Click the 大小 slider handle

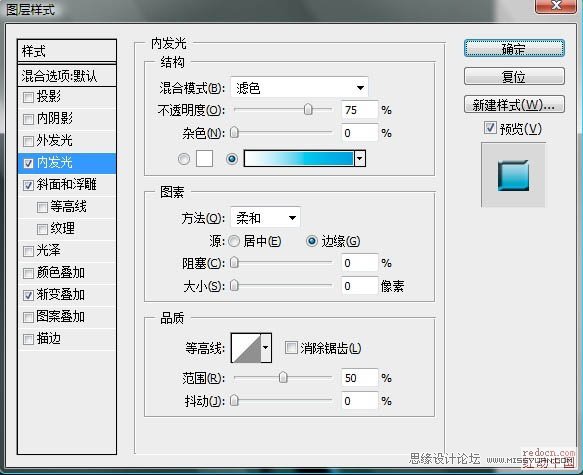tap(234, 285)
